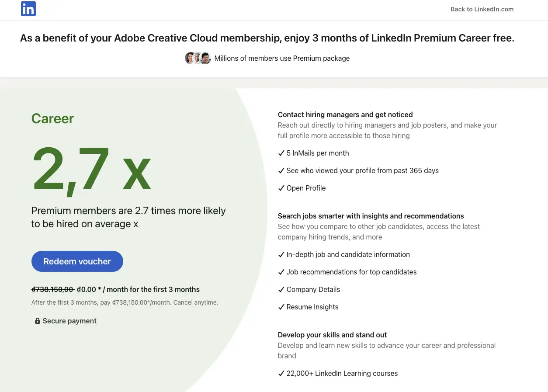Open the Back to LinkedIn.com link
This screenshot has width=548, height=392.
[x=482, y=9]
